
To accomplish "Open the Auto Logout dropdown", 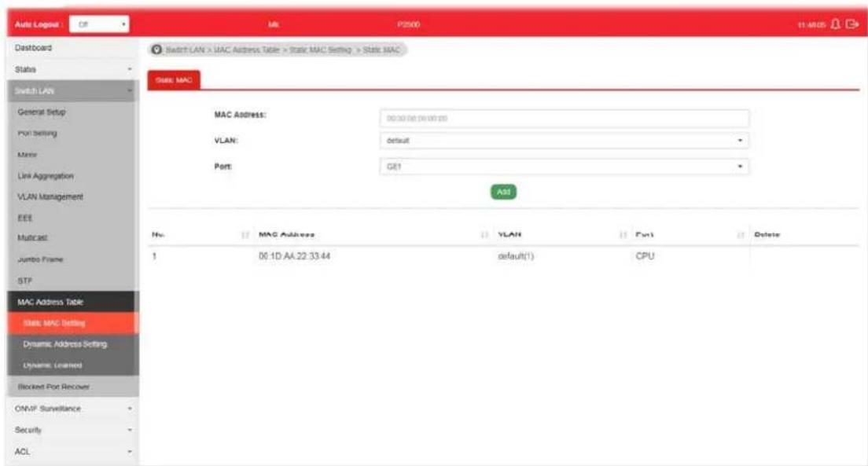I will [x=99, y=24].
